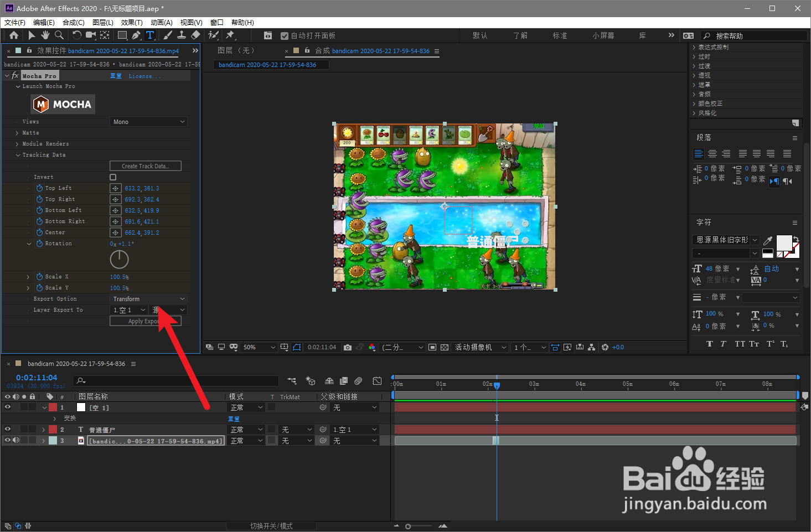Select the Pen tool

[136, 35]
